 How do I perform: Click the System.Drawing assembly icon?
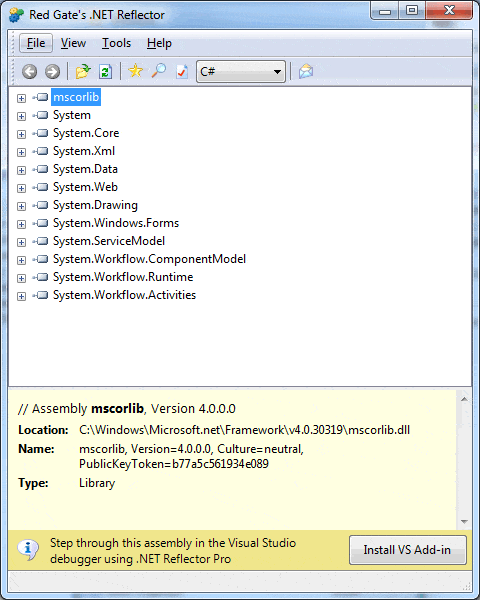pyautogui.click(x=41, y=205)
